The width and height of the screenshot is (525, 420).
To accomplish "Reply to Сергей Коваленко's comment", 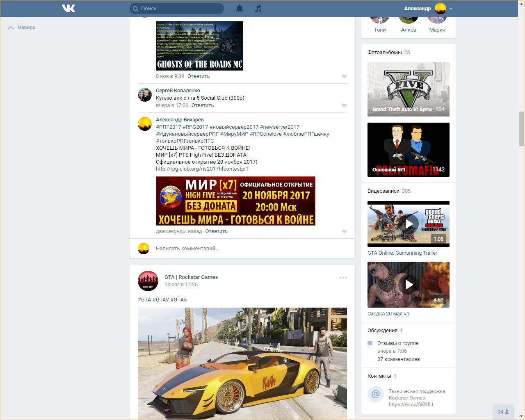I will coord(203,105).
